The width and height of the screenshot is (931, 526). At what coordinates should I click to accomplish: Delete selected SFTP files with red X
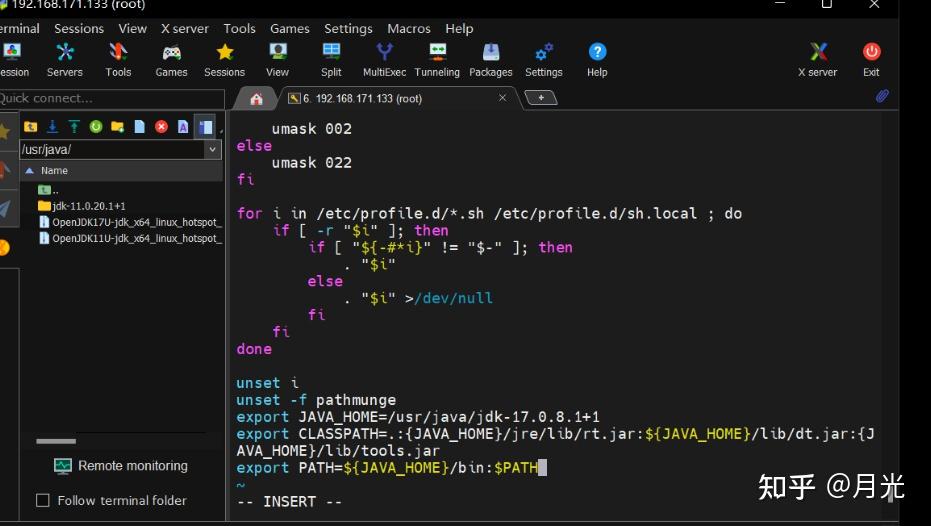point(161,126)
